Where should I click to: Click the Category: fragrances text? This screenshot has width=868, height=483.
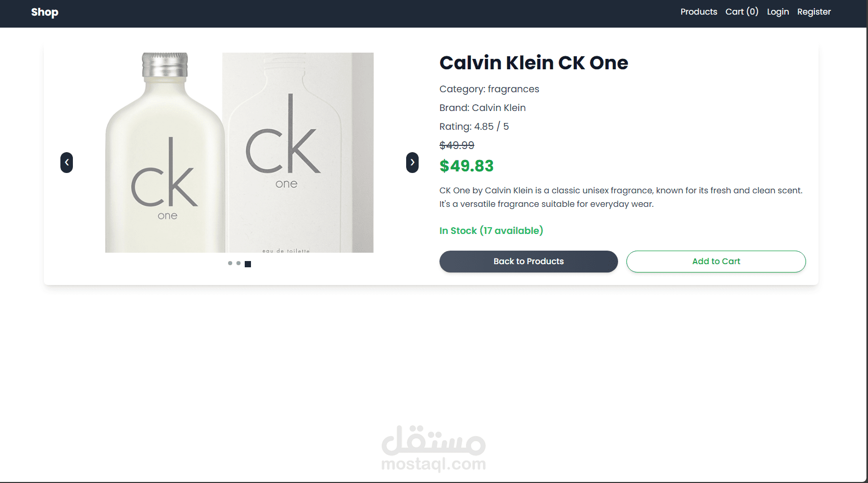coord(489,89)
